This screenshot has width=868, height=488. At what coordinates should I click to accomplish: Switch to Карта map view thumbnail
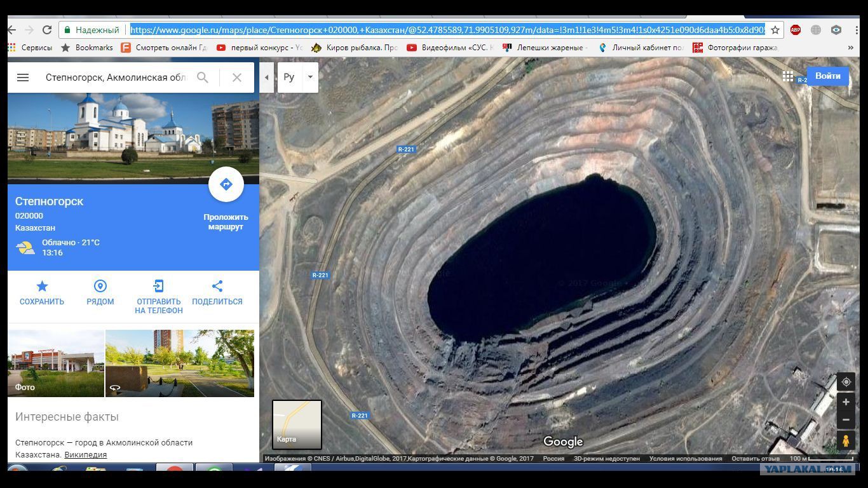[x=297, y=424]
